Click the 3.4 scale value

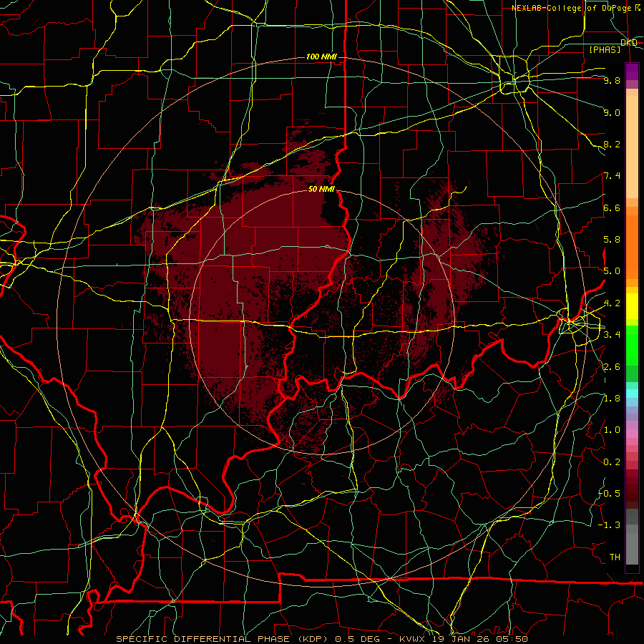point(612,335)
